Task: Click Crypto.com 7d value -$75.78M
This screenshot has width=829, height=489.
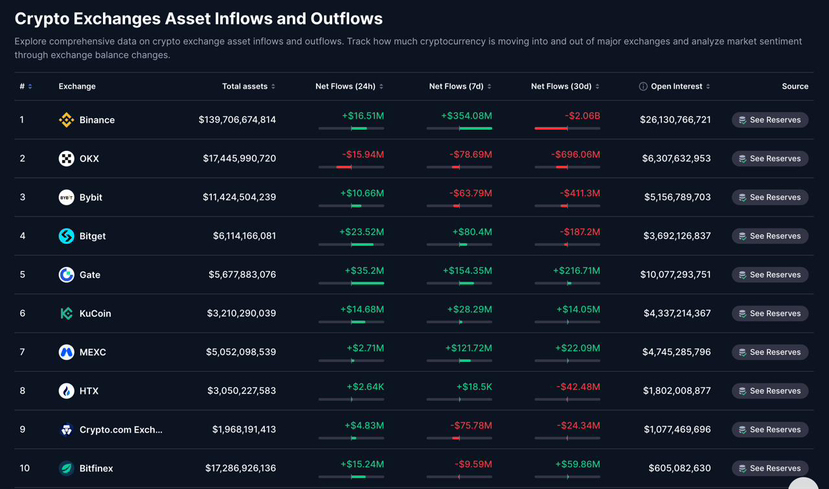Action: tap(471, 425)
